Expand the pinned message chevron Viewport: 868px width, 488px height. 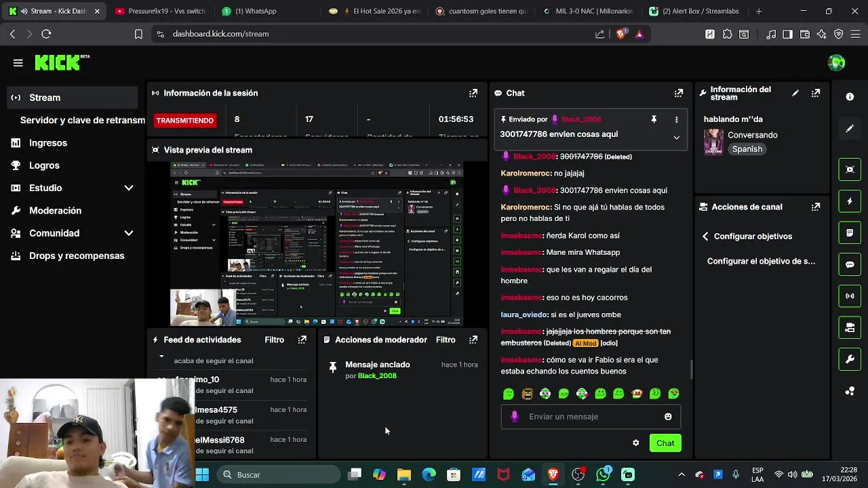tap(676, 138)
